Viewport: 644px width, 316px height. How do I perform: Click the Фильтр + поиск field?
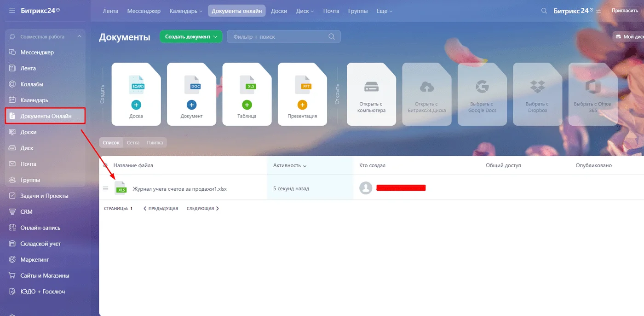[x=284, y=37]
